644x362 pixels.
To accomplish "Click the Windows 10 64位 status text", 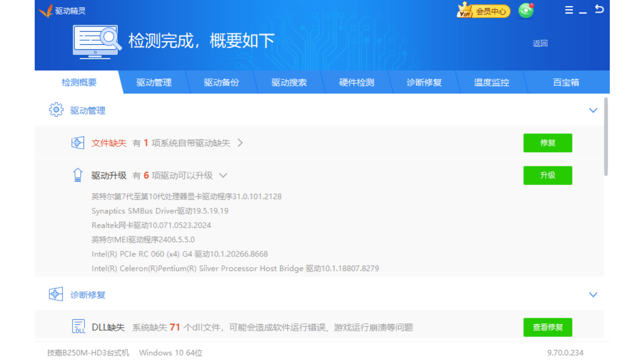I will [171, 353].
